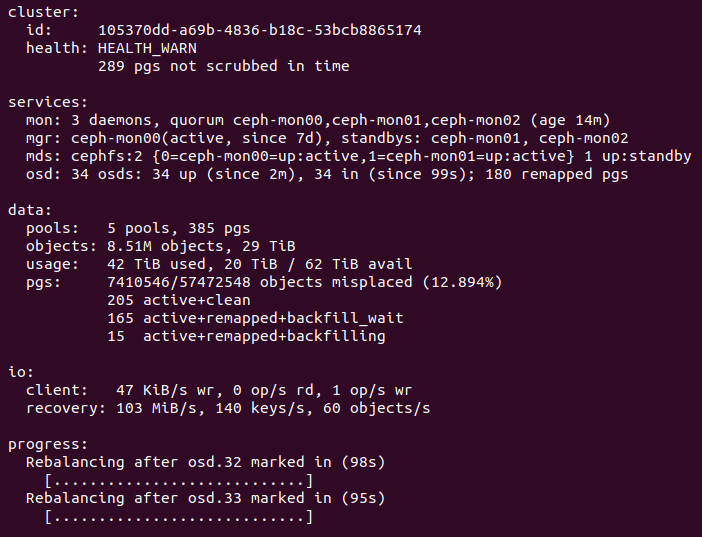Click the "8.51M objects, 29 TiB" line

point(195,246)
